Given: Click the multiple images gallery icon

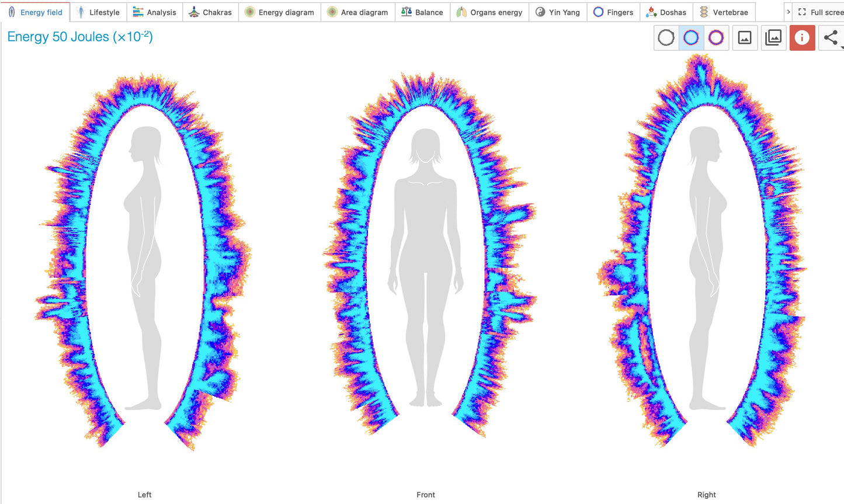Looking at the screenshot, I should 773,38.
